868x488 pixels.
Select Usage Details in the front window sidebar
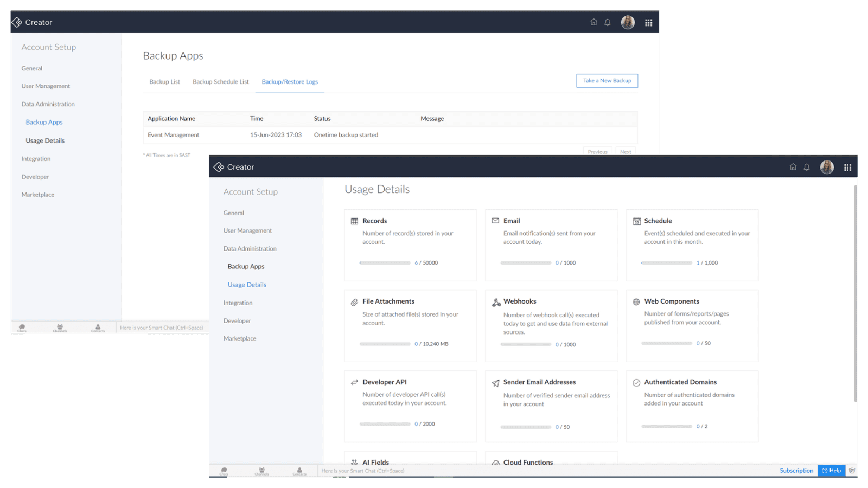tap(247, 285)
